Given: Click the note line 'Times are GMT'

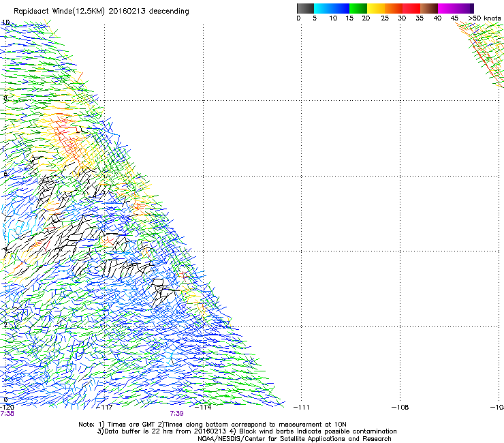Looking at the screenshot, I should 131,425.
